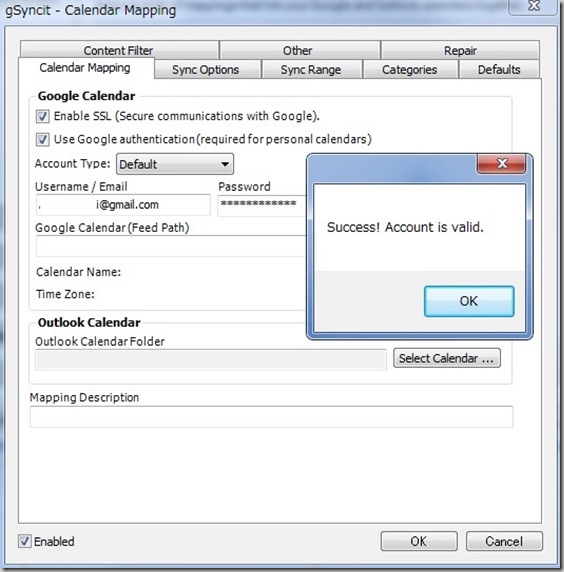Viewport: 564px width, 572px height.
Task: Click the Username / Email field
Action: pyautogui.click(x=123, y=205)
